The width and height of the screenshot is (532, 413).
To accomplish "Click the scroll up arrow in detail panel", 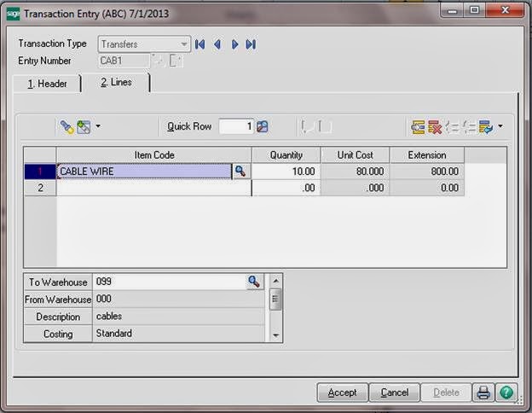I will (x=276, y=280).
